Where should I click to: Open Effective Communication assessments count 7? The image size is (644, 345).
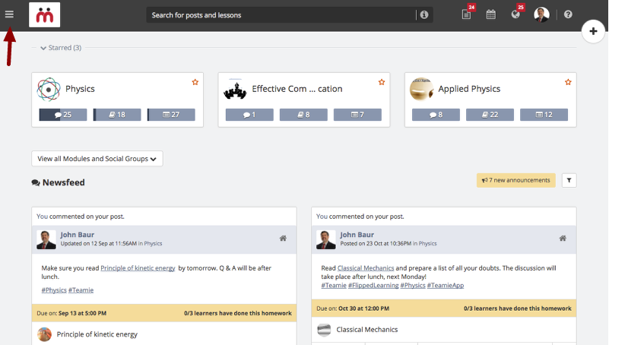357,115
